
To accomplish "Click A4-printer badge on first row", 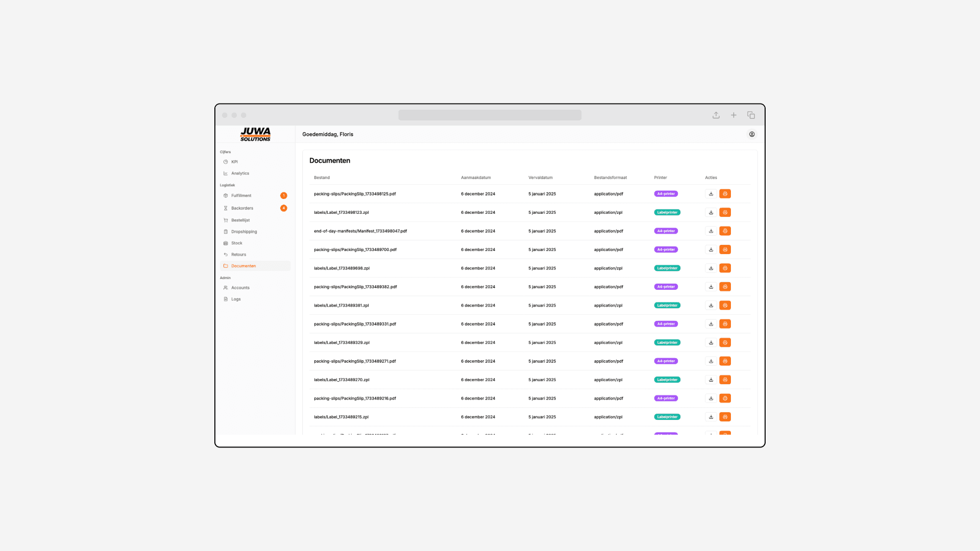I will [666, 194].
